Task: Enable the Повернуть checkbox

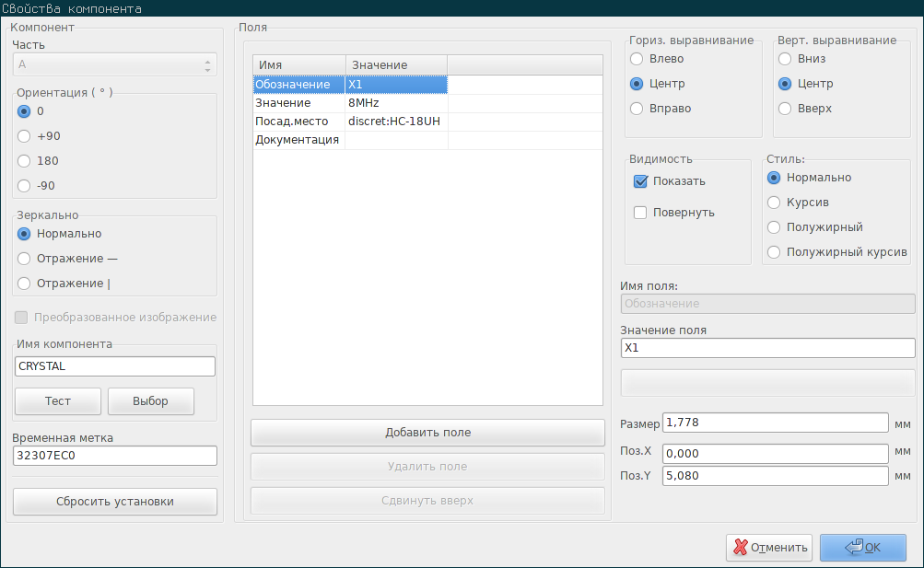Action: pyautogui.click(x=640, y=213)
